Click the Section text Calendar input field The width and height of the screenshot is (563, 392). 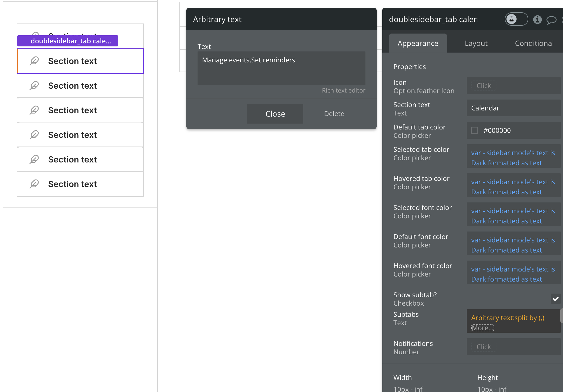point(513,108)
